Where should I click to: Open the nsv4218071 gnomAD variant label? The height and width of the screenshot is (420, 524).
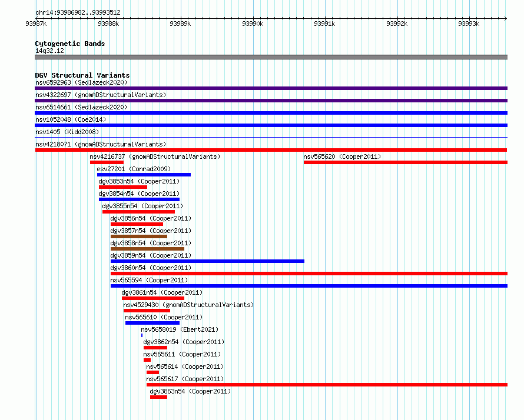click(x=101, y=144)
